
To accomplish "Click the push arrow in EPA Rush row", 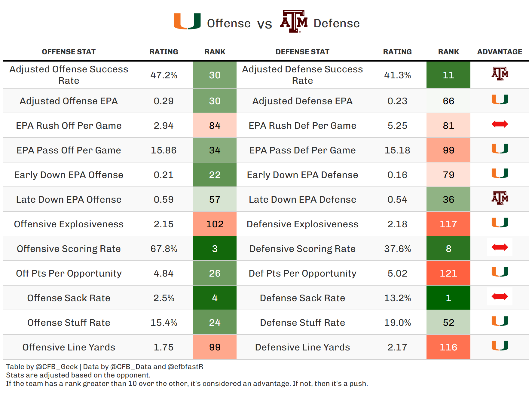I will coord(500,124).
